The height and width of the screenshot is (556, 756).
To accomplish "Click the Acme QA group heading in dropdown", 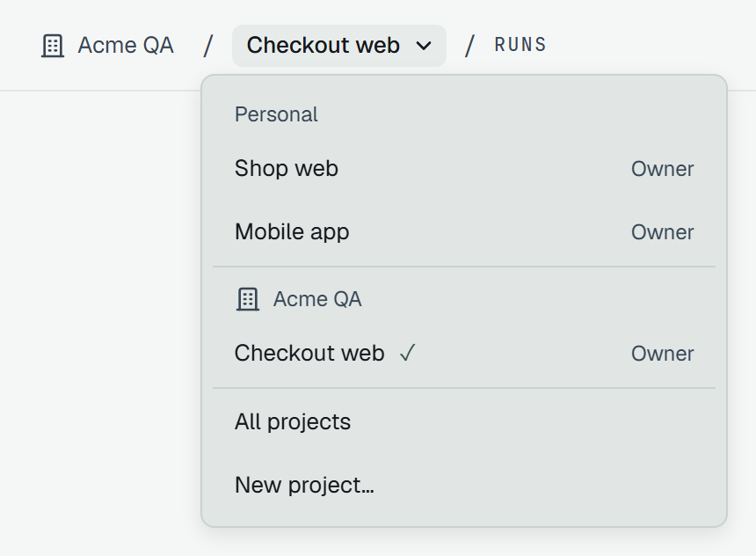I will click(317, 299).
